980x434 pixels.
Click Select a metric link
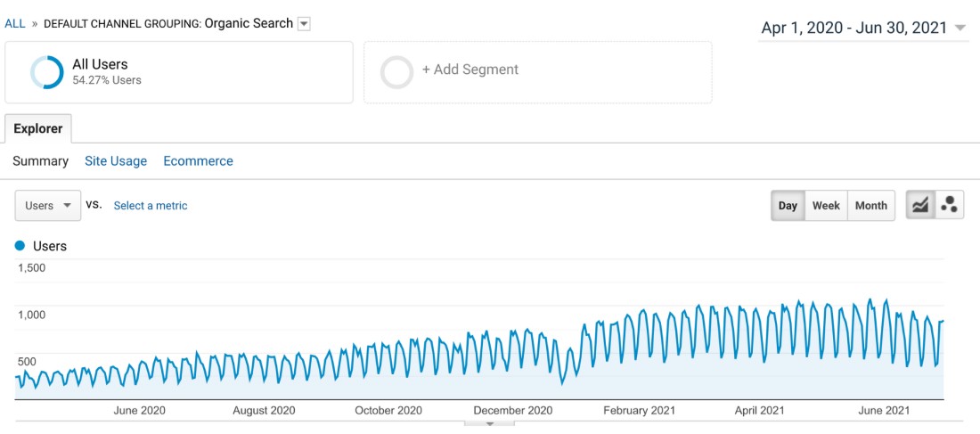tap(151, 206)
